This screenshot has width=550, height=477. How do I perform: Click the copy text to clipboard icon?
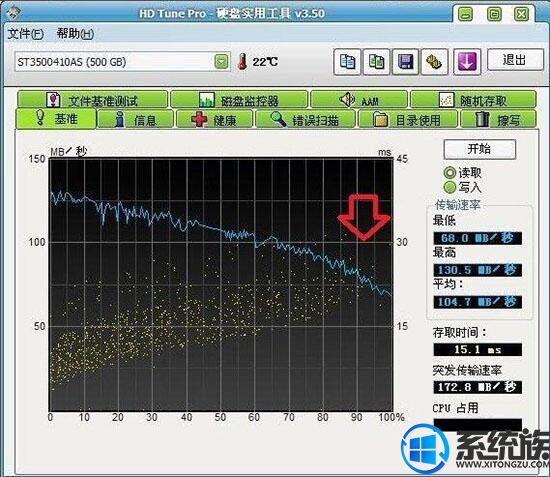347,62
